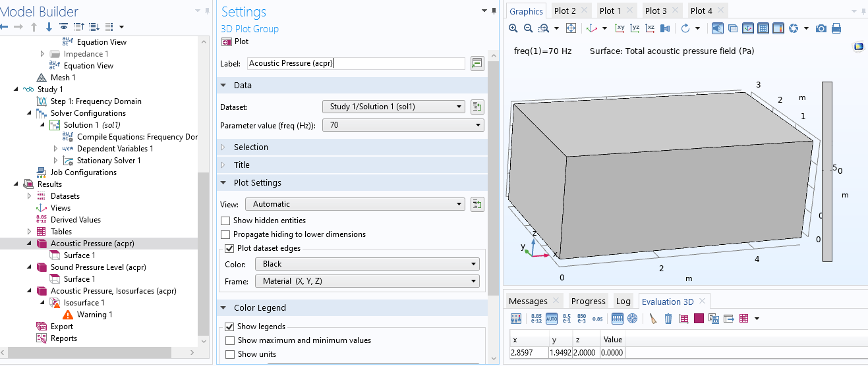Enable Show hidden entities checkbox

(x=226, y=221)
